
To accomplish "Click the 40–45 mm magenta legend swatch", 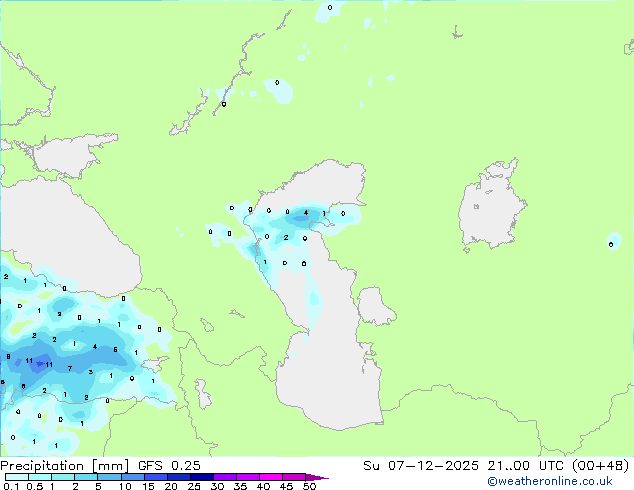I will pos(271,477).
